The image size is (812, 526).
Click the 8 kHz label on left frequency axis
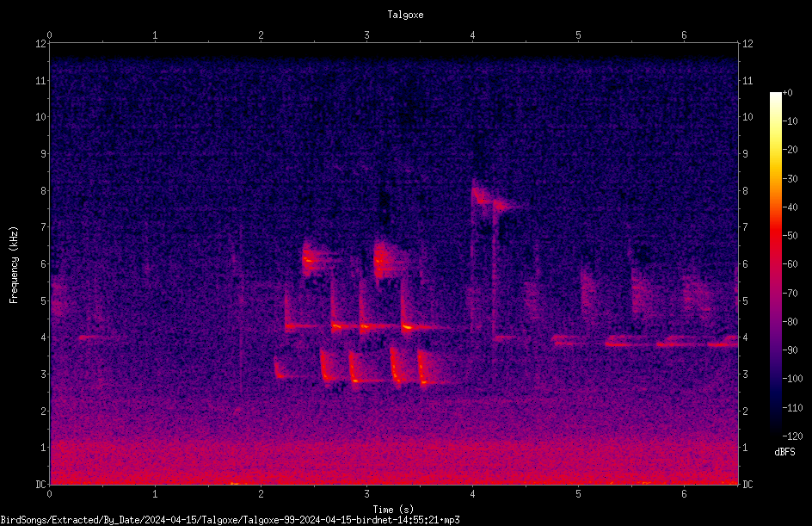point(43,190)
